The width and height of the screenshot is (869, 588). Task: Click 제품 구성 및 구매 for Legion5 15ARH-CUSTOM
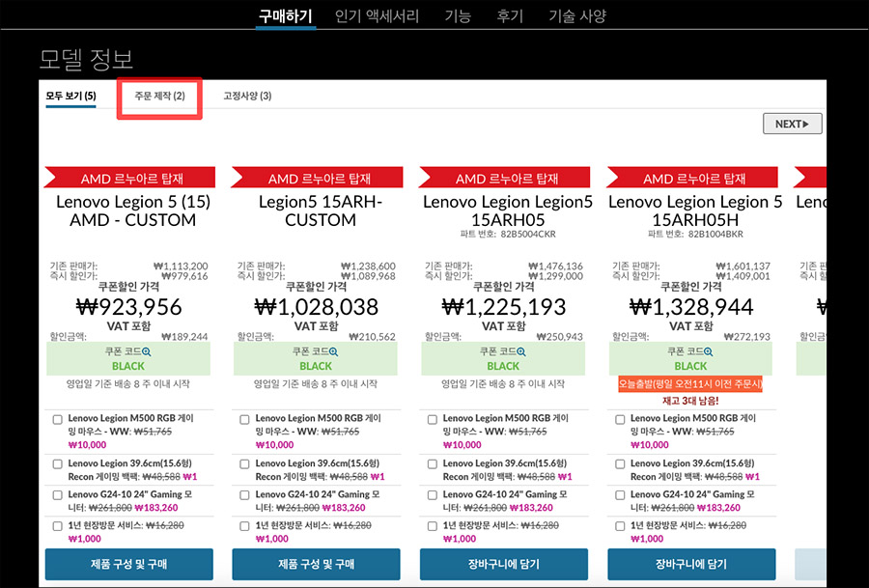(316, 564)
